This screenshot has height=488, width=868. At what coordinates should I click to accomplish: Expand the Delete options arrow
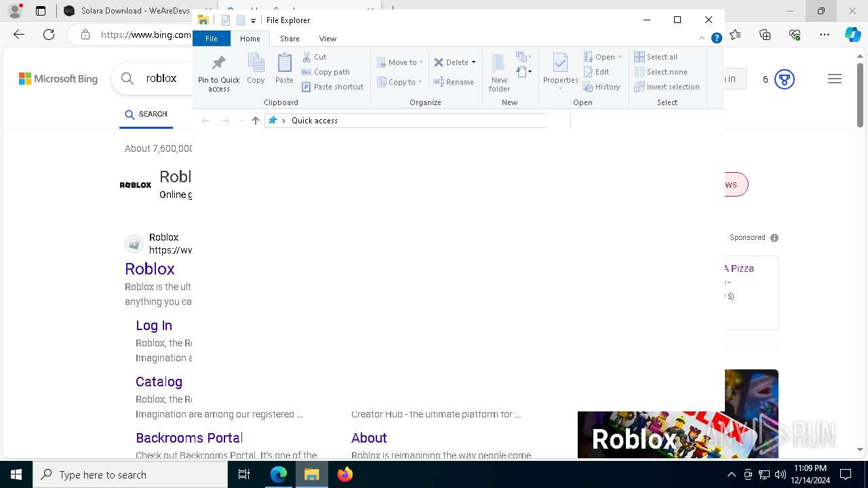pyautogui.click(x=473, y=62)
